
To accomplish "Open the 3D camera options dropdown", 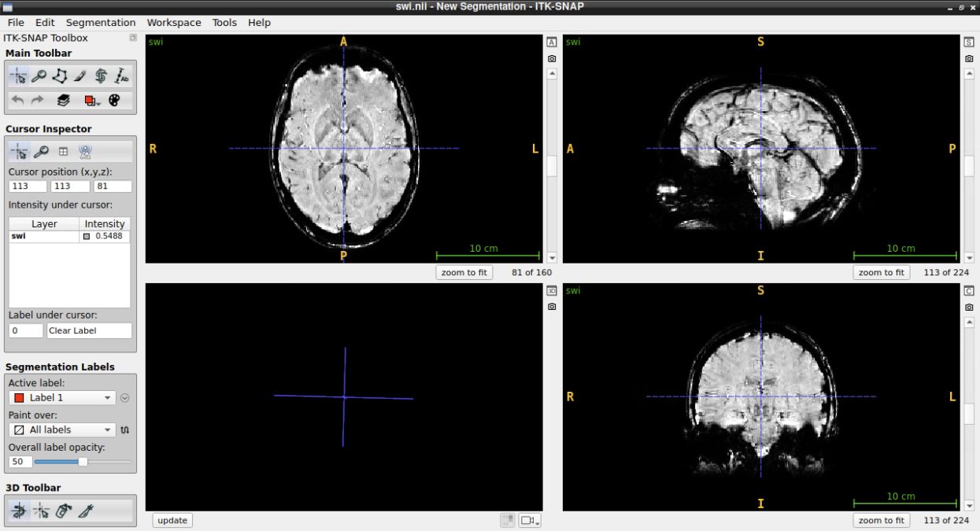I will [530, 521].
